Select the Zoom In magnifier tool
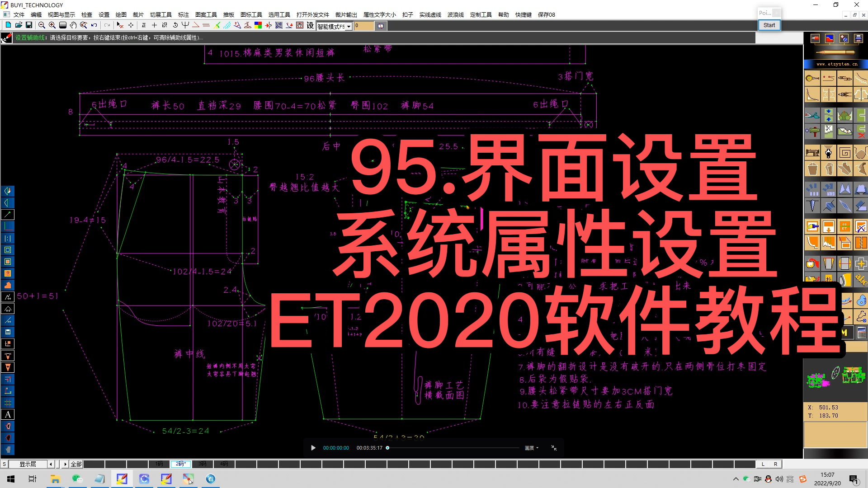This screenshot has height=488, width=868. [52, 26]
